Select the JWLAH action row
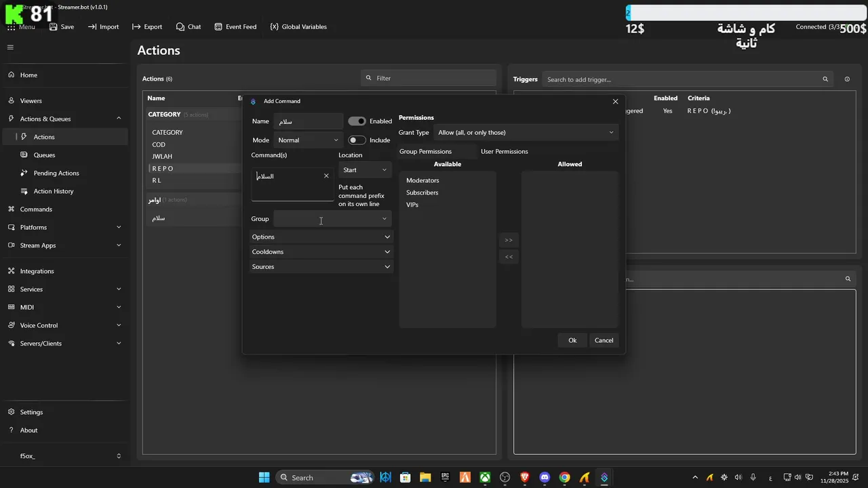This screenshot has height=488, width=868. tap(193, 157)
